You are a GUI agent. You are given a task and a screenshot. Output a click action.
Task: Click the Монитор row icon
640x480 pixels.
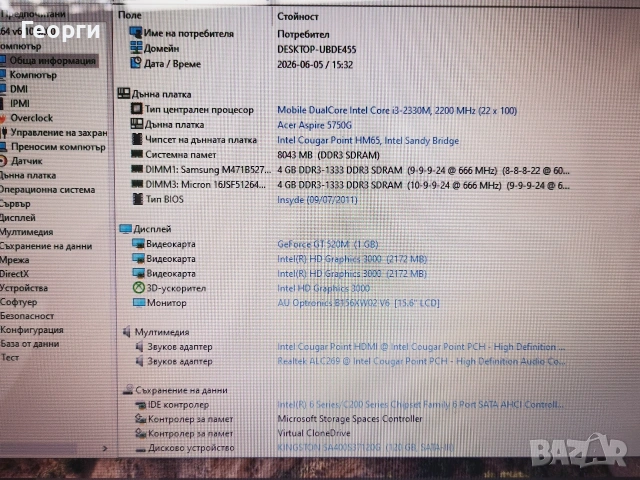click(139, 302)
